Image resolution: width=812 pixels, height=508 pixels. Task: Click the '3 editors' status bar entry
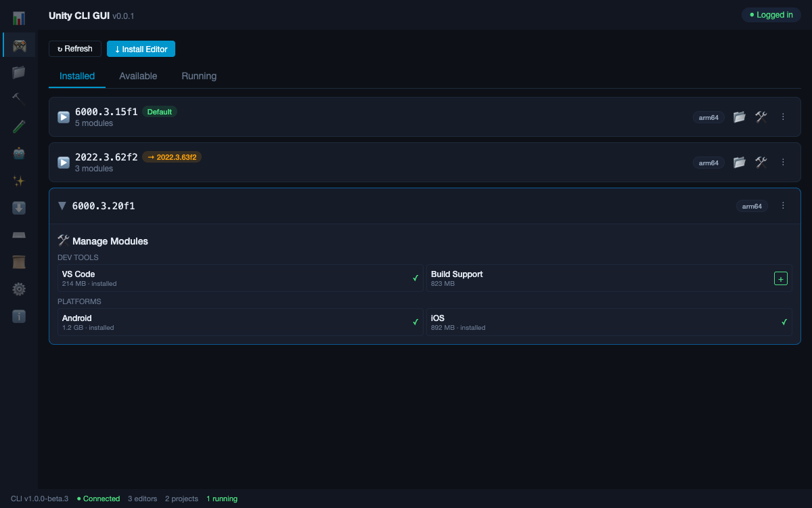142,499
